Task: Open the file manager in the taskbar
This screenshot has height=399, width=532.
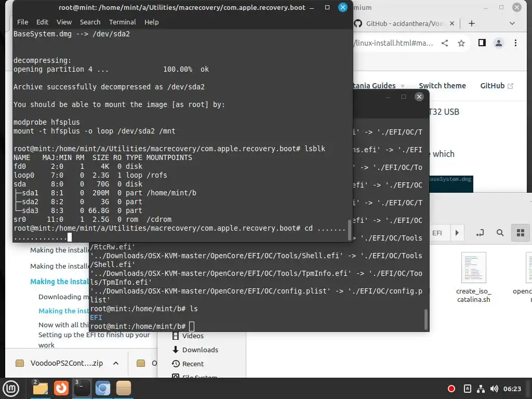Action: tap(41, 389)
